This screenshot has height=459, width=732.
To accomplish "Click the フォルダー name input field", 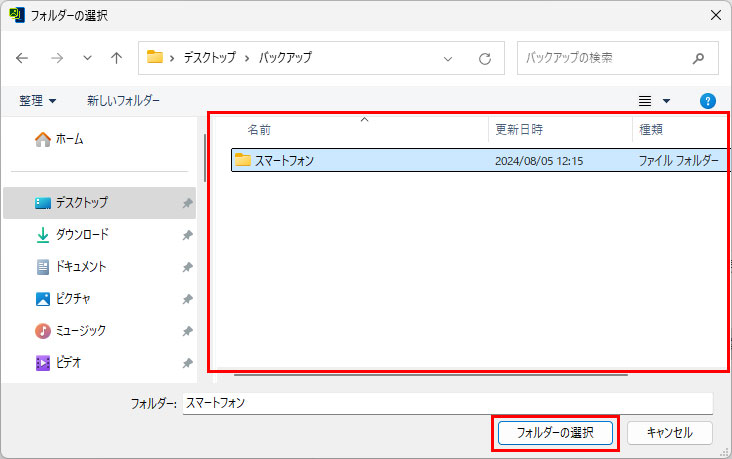I will pyautogui.click(x=447, y=403).
